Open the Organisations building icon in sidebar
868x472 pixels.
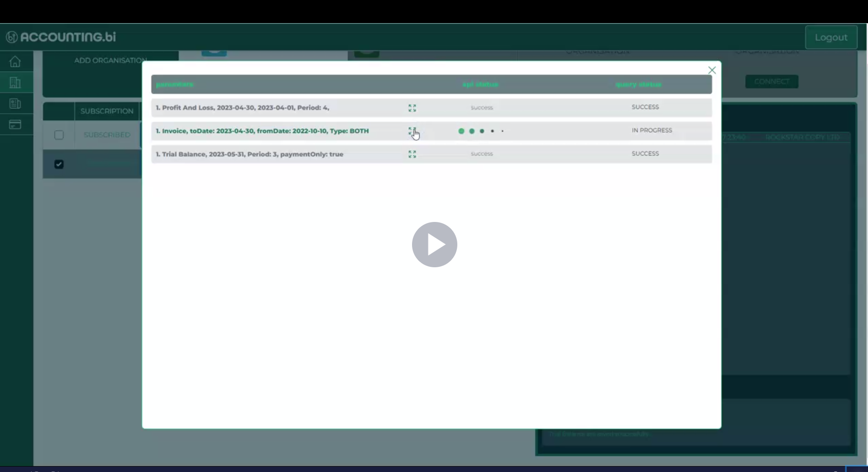coord(15,82)
